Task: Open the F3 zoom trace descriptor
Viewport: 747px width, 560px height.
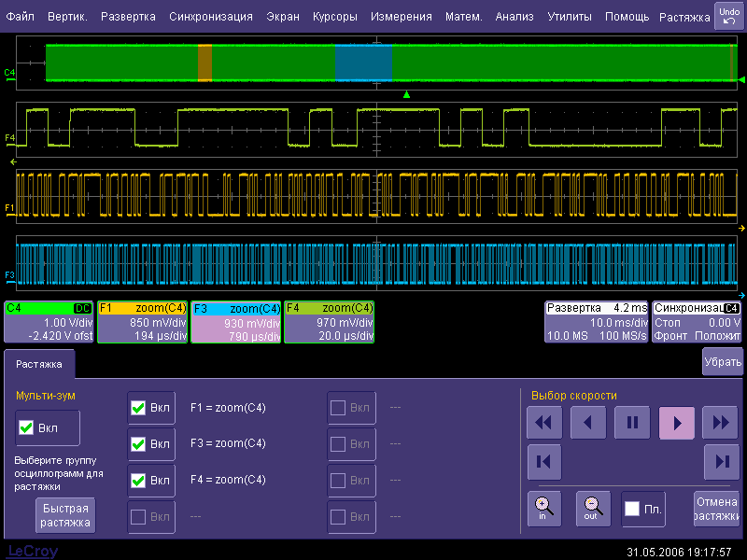Action: [x=236, y=321]
